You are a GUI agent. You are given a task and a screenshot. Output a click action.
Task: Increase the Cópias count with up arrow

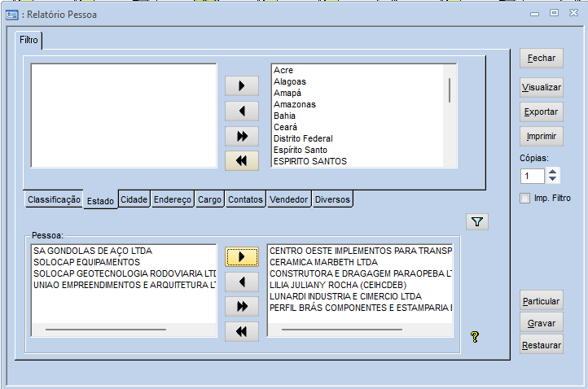[553, 172]
